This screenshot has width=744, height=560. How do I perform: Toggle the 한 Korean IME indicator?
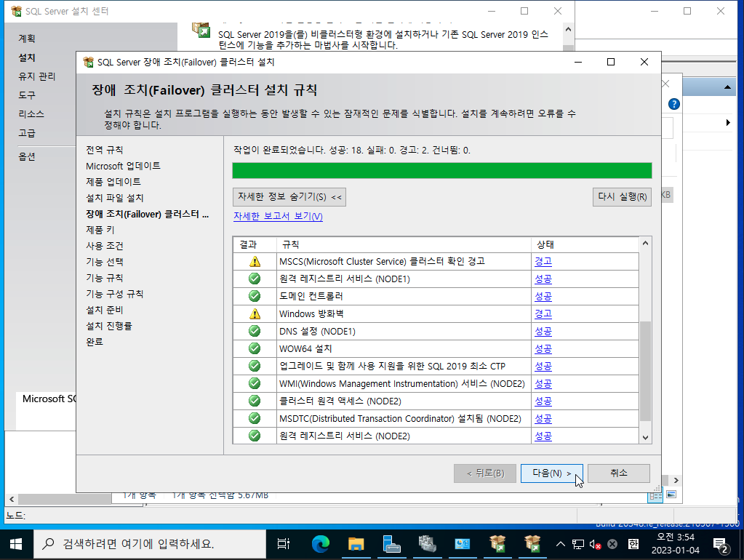[633, 544]
